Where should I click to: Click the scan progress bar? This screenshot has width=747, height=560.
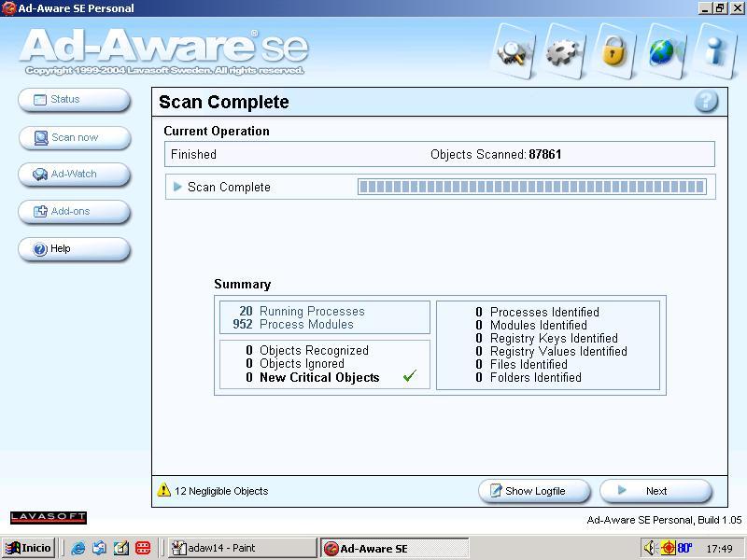point(532,187)
